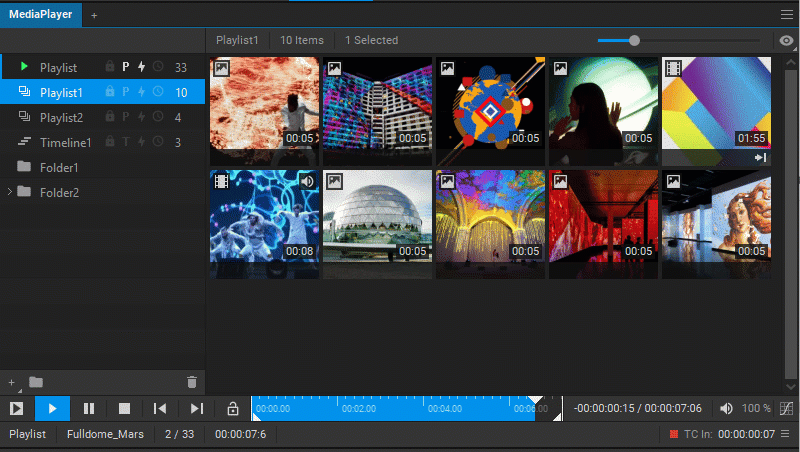Toggle the lightning icon on Playlist2 row
800x452 pixels.
click(x=141, y=117)
